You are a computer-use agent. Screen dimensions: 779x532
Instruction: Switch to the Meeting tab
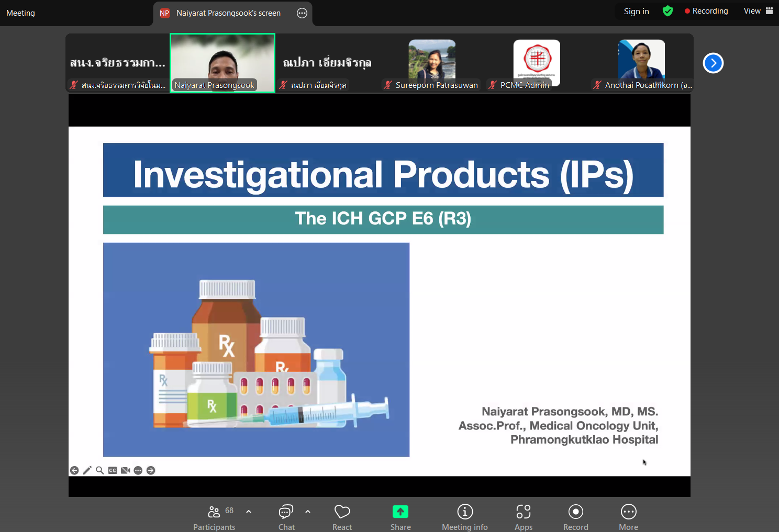coord(21,13)
